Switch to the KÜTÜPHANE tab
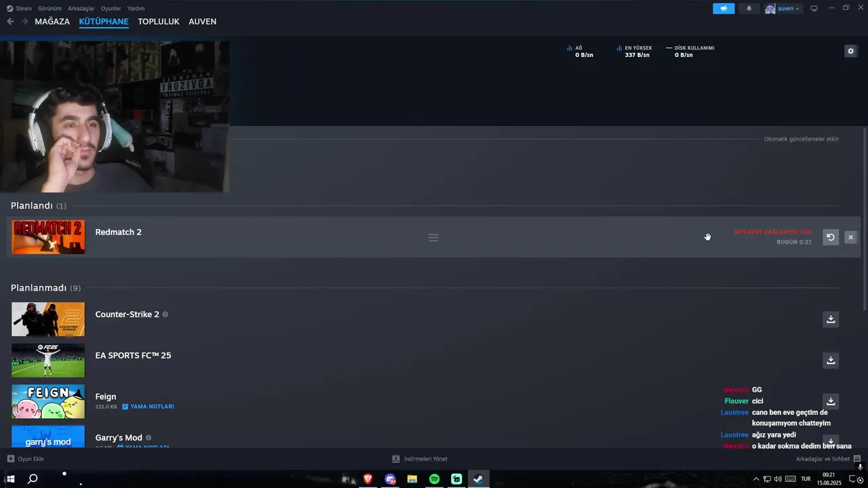Viewport: 868px width, 488px height. tap(104, 22)
